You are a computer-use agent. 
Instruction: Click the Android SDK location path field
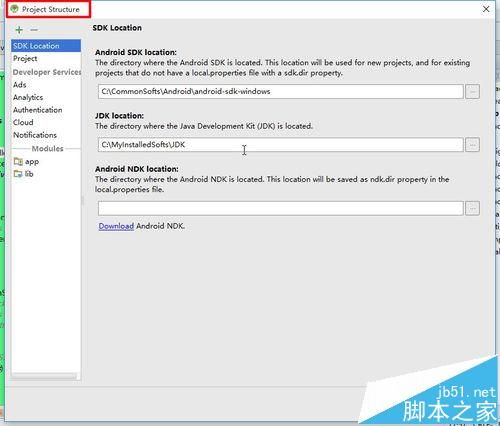(x=281, y=91)
